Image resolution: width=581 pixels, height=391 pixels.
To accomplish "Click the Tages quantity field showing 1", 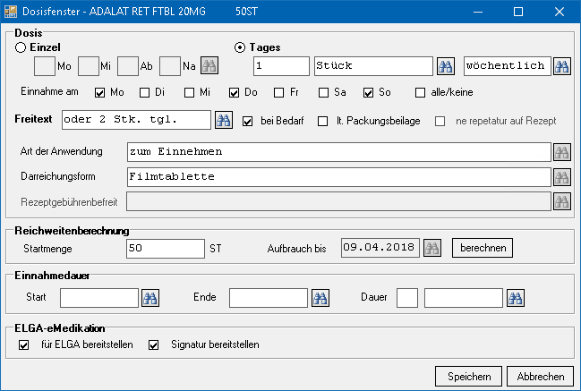I will [281, 66].
